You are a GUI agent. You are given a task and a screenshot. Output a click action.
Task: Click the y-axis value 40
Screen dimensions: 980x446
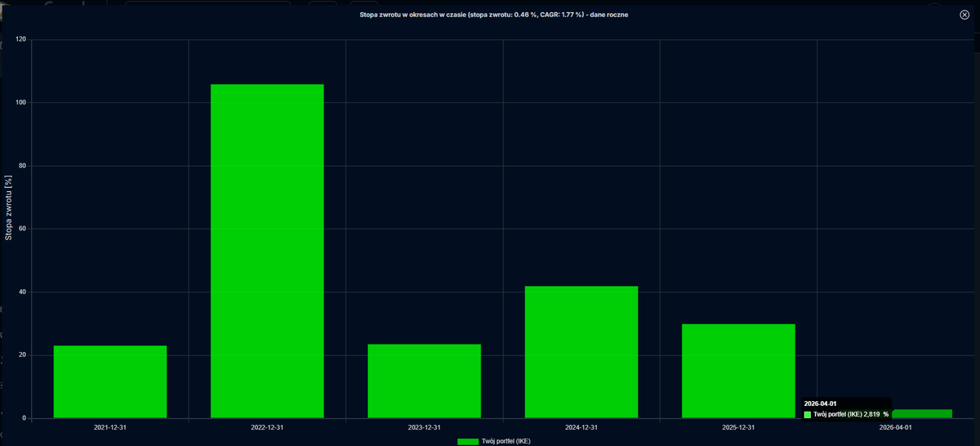coord(22,292)
